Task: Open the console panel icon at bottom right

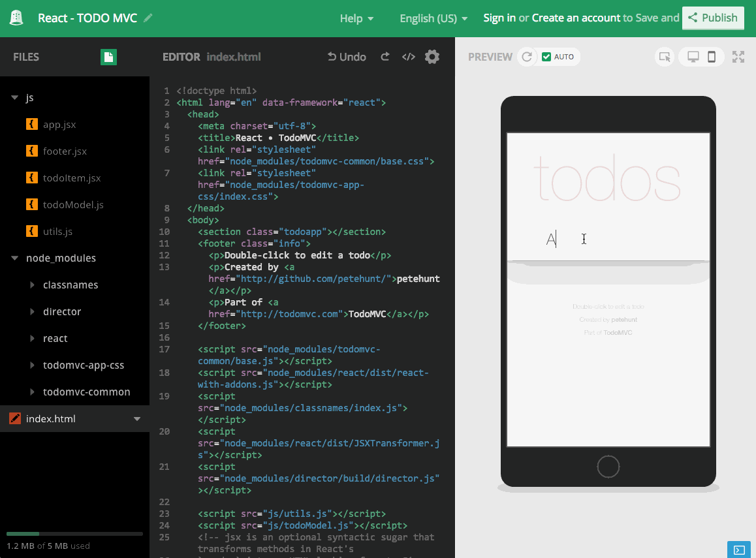Action: [x=738, y=550]
